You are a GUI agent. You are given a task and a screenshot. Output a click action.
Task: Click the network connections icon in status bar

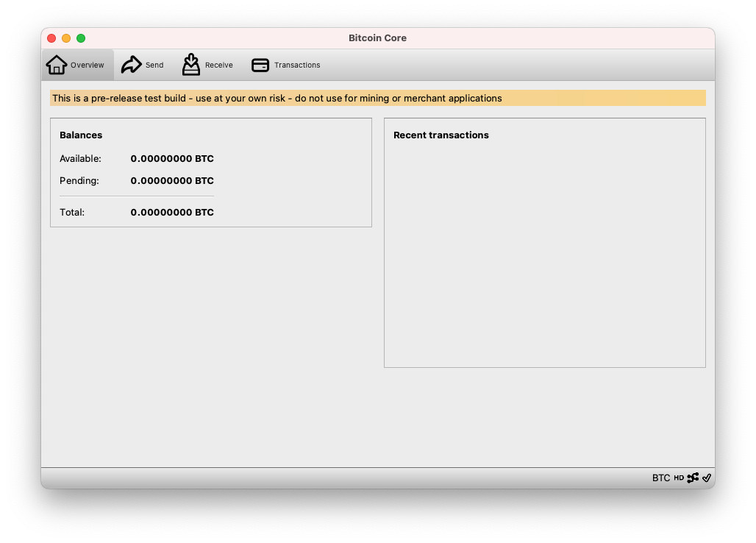coord(693,478)
